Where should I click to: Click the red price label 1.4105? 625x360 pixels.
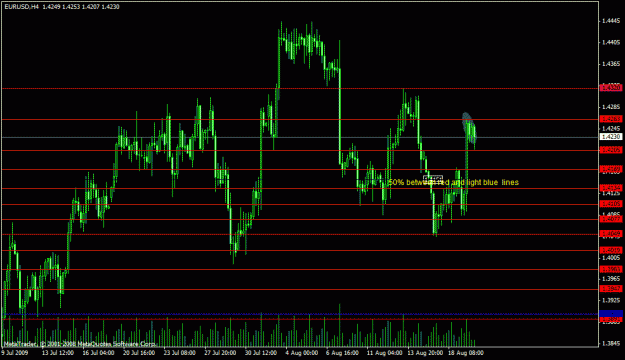[611, 204]
